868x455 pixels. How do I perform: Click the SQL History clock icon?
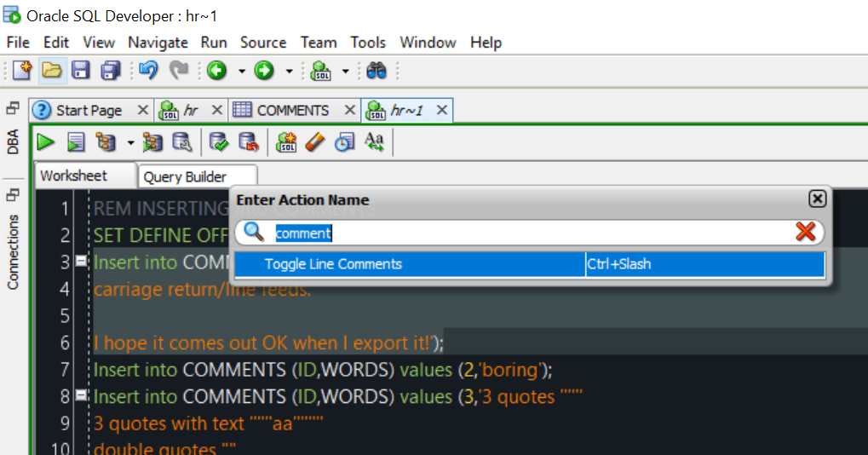344,142
